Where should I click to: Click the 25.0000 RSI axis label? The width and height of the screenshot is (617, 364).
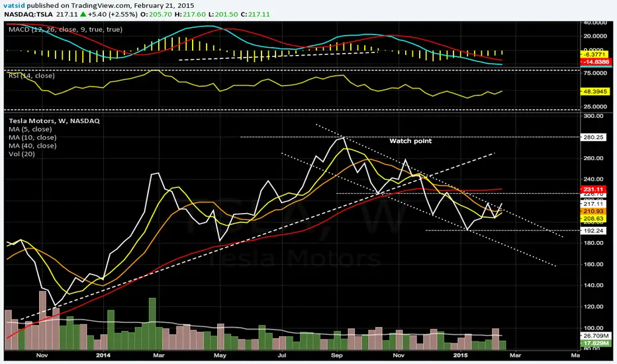coord(595,107)
